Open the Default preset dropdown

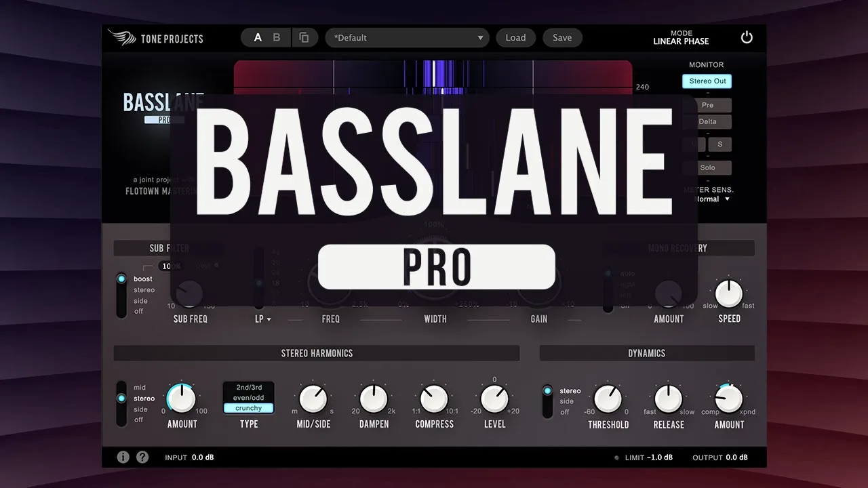tap(407, 37)
